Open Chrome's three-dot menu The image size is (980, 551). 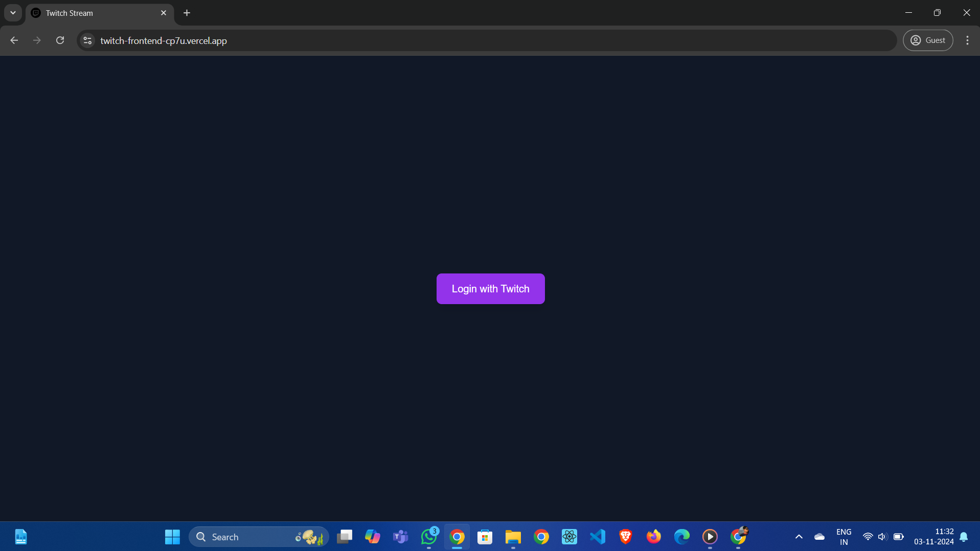tap(967, 40)
